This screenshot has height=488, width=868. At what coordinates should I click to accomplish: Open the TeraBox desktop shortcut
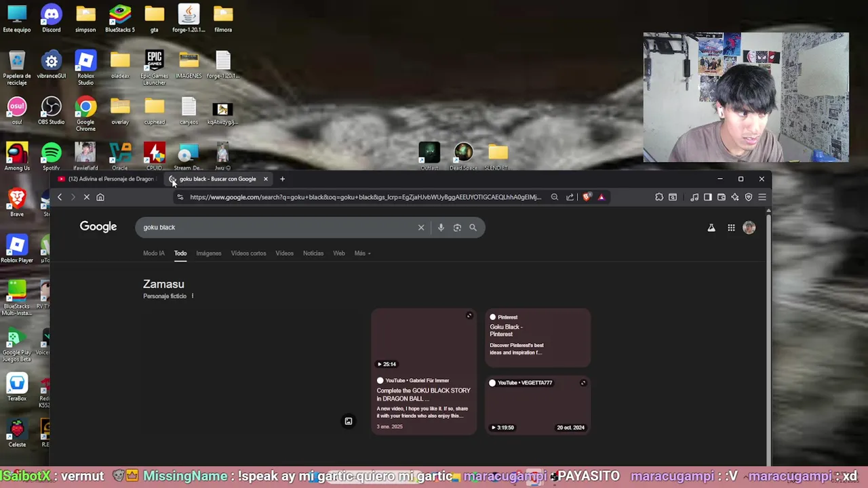pyautogui.click(x=17, y=388)
